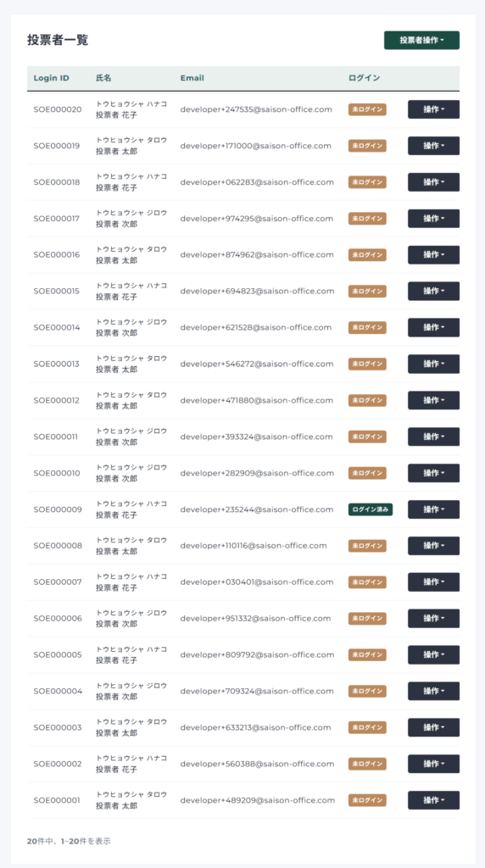This screenshot has height=868, width=485.
Task: Open 操作 dropdown for SOE000001
Action: pos(433,800)
